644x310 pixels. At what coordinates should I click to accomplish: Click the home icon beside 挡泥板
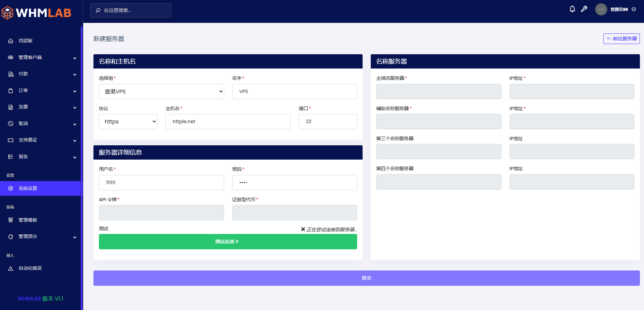click(11, 41)
